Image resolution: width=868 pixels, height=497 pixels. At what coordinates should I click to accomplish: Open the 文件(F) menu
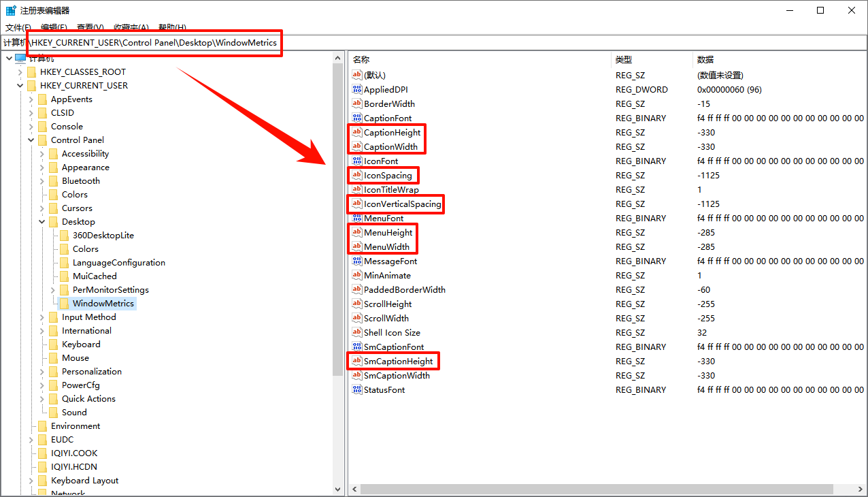(x=18, y=28)
